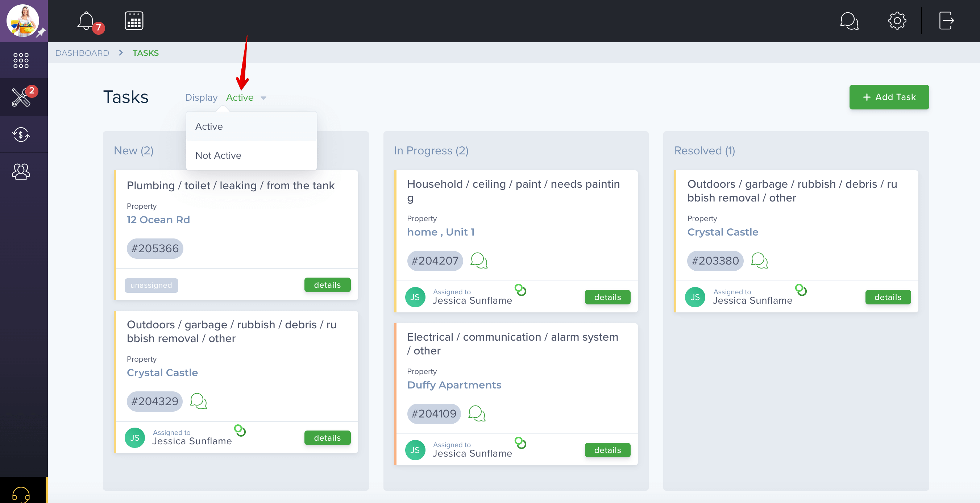Click JS avatar on Resolved task
Viewport: 980px width, 503px height.
coord(695,297)
